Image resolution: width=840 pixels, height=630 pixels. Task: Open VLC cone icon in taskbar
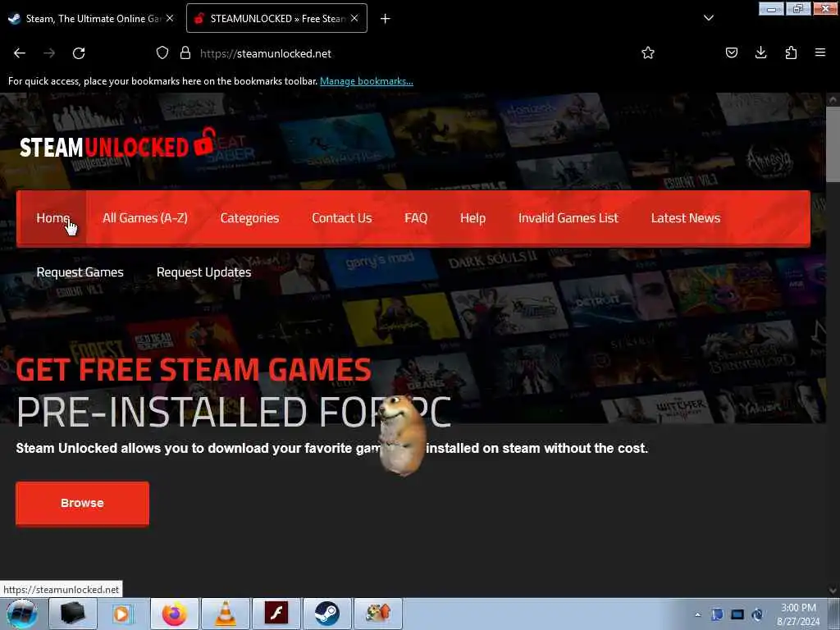pos(226,614)
